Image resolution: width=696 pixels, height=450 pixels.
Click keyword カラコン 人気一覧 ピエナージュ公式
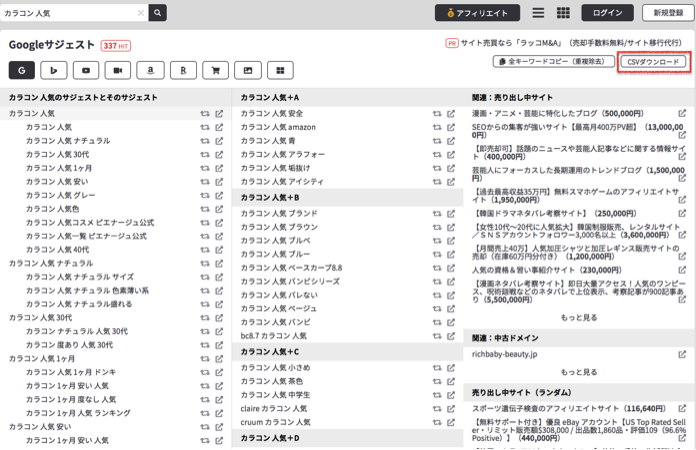(x=86, y=236)
